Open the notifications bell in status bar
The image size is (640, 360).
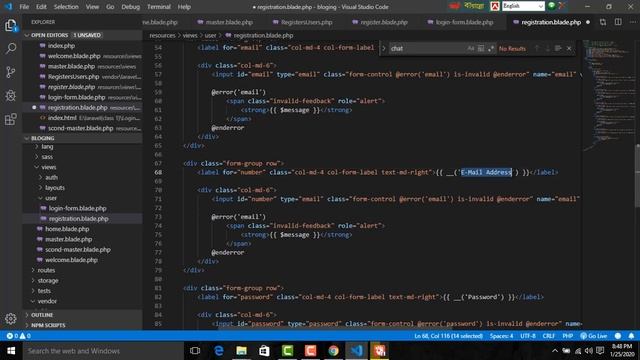[631, 336]
